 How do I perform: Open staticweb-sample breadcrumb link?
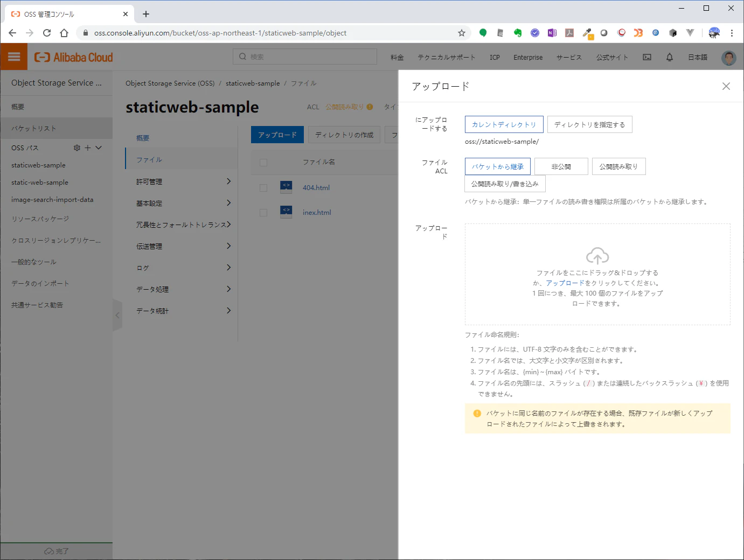click(x=253, y=83)
